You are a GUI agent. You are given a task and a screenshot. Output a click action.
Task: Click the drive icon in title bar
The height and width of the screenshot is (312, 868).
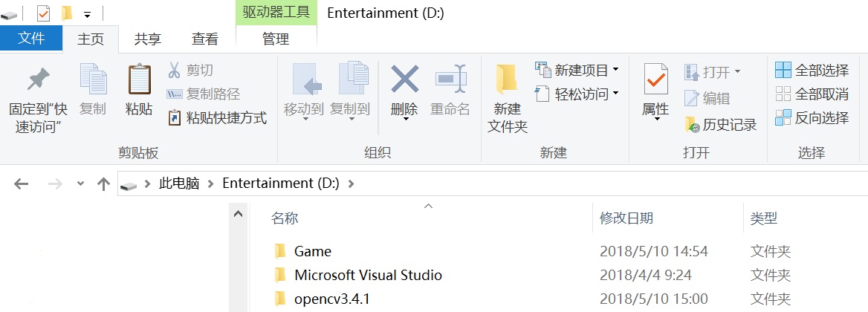8,14
